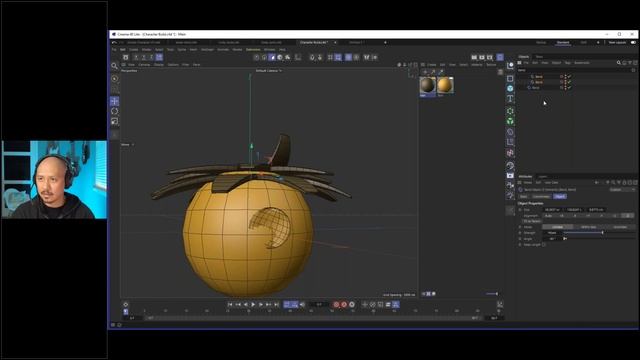The image size is (640, 360).
Task: Toggle Autokeying record button
Action: 344,304
